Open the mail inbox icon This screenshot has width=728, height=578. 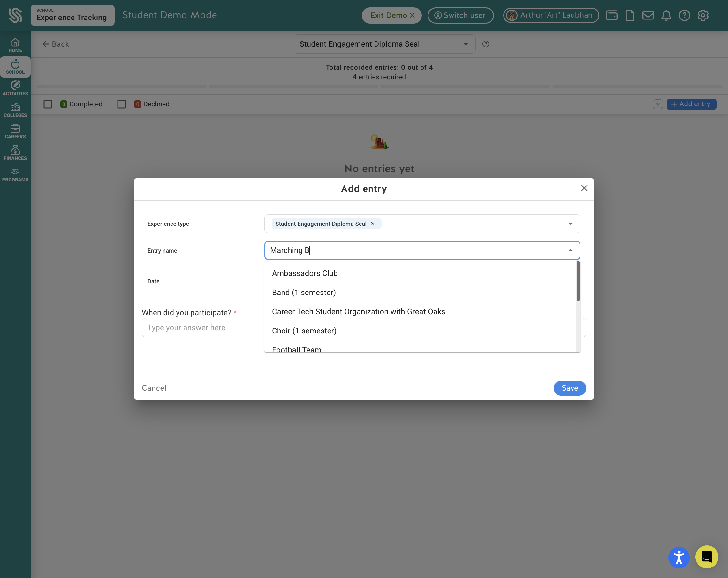[648, 15]
